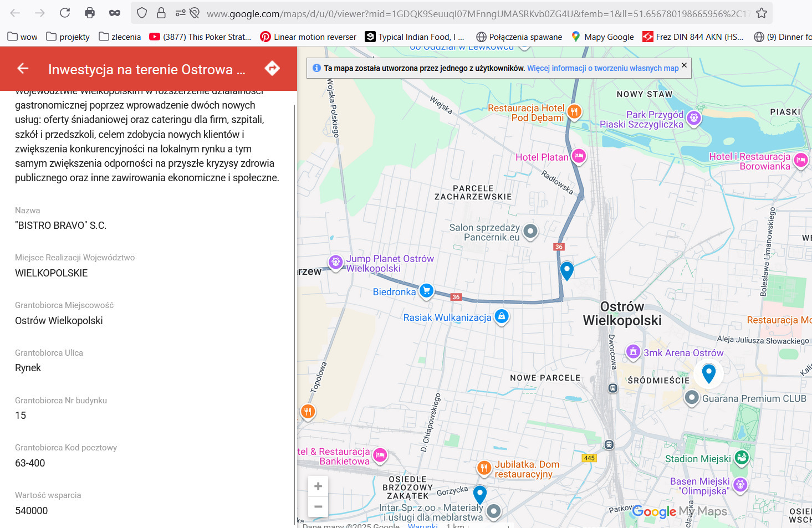The image size is (812, 528).
Task: Click the back arrow in the red header
Action: pyautogui.click(x=23, y=68)
